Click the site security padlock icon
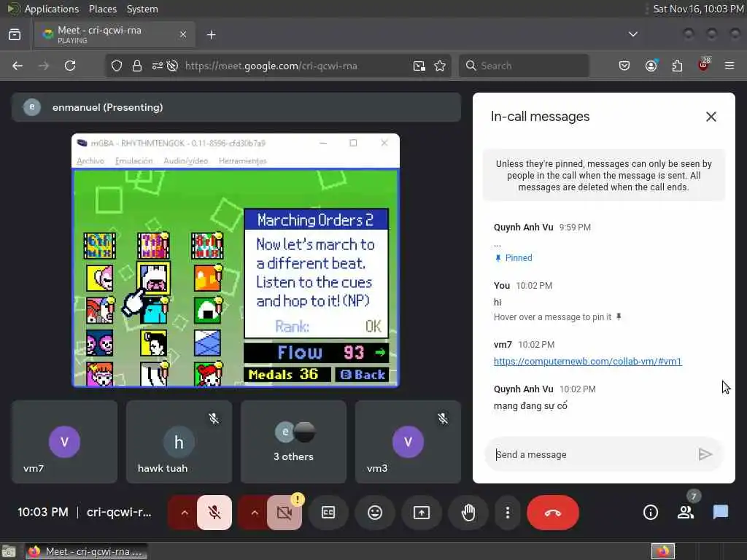Image resolution: width=747 pixels, height=560 pixels. pos(137,66)
